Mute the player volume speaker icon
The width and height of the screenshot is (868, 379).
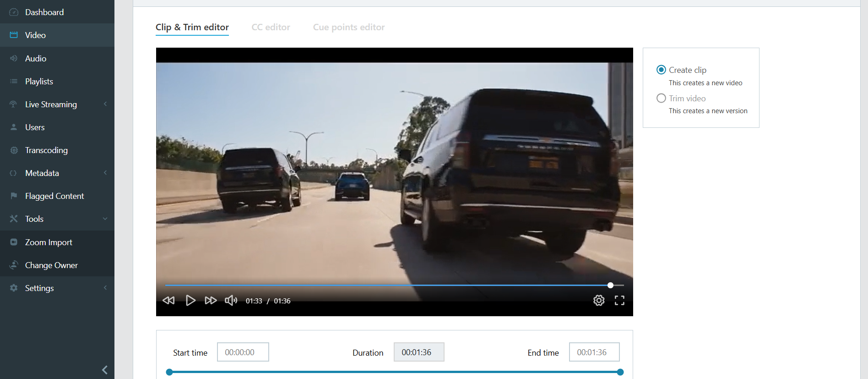pyautogui.click(x=231, y=301)
